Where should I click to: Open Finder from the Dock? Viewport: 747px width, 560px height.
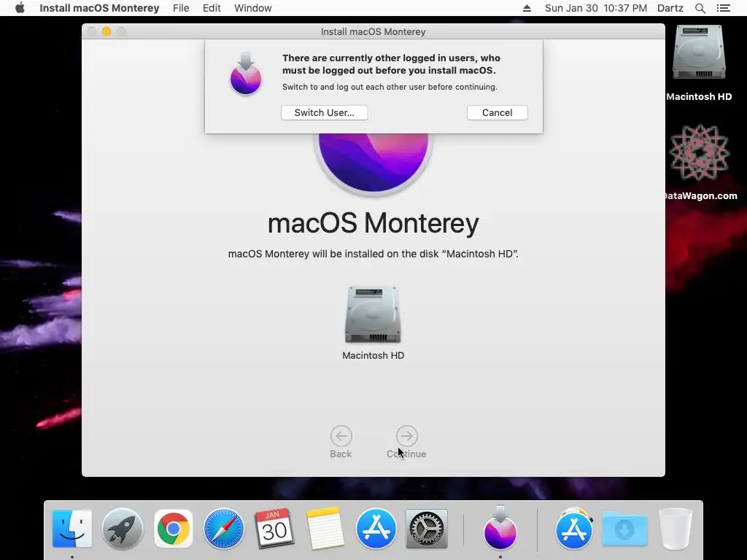pyautogui.click(x=72, y=528)
